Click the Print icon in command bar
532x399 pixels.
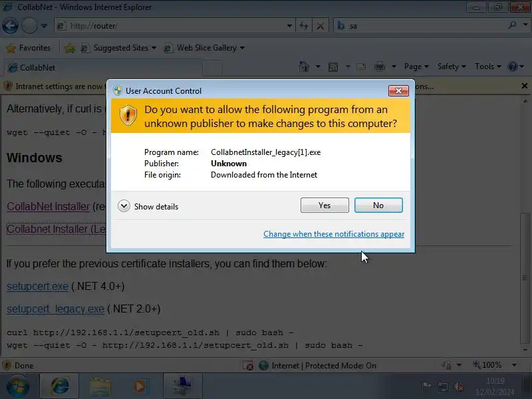[x=380, y=66]
